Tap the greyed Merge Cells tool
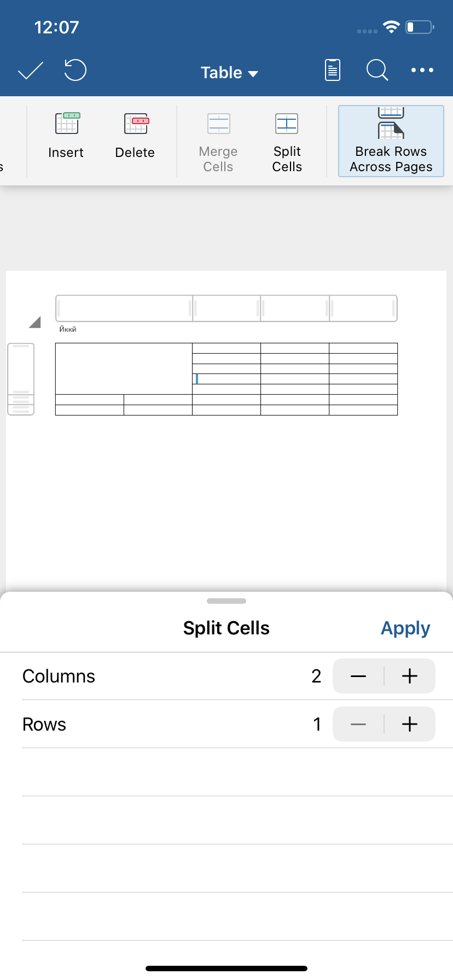This screenshot has width=453, height=980. [218, 142]
